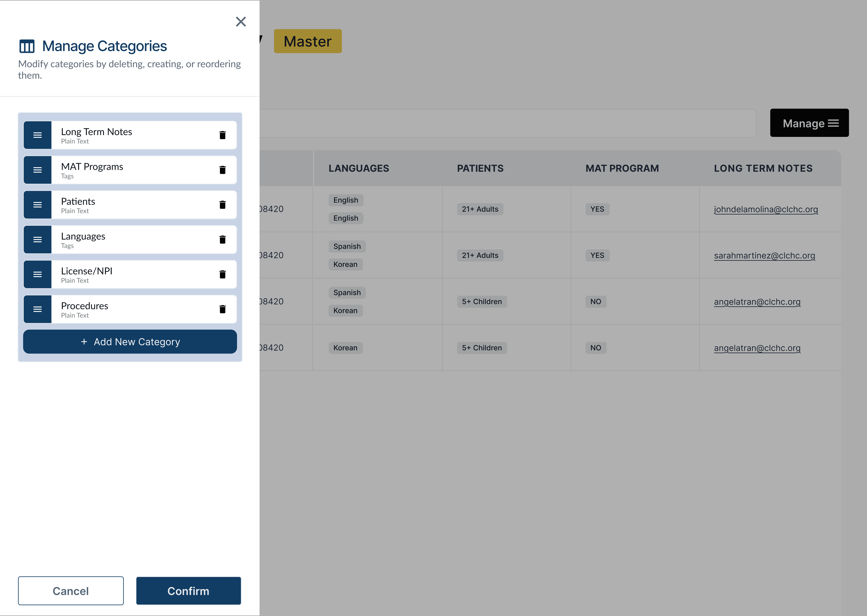
Task: Cancel category changes
Action: click(x=71, y=591)
